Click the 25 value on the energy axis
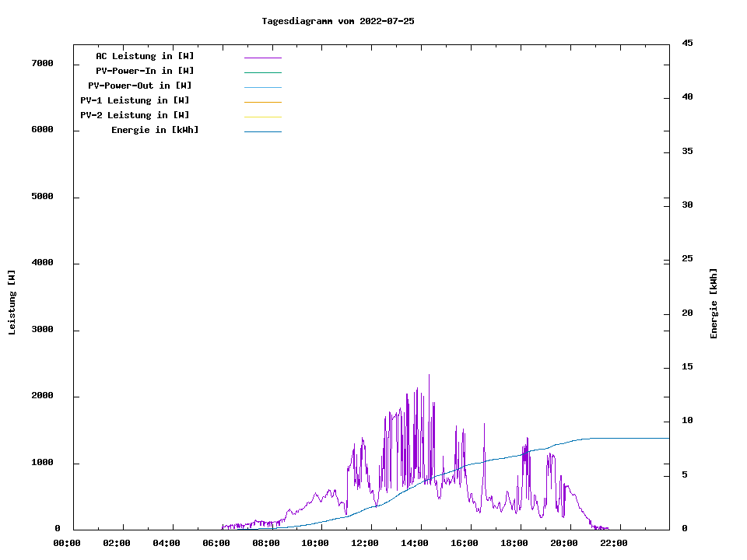 (x=687, y=258)
